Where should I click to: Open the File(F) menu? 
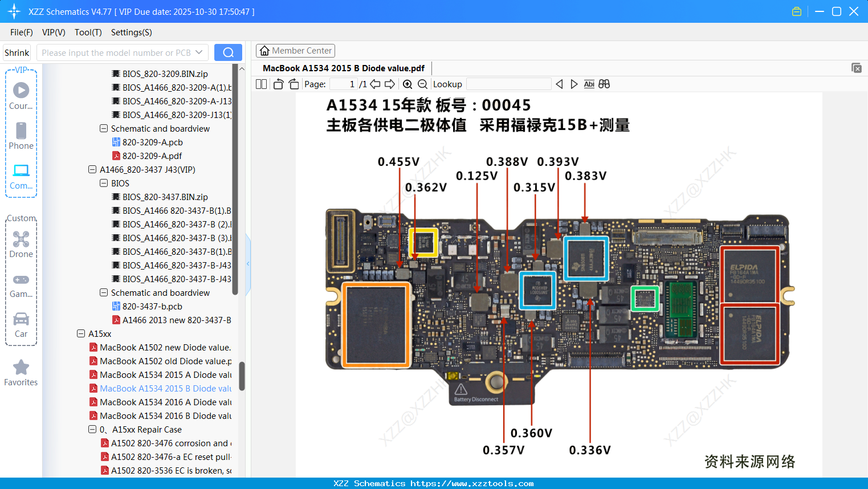[x=22, y=32]
